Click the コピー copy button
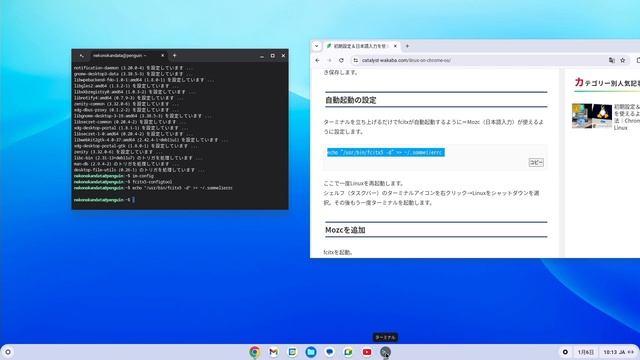The image size is (640, 360). 536,162
